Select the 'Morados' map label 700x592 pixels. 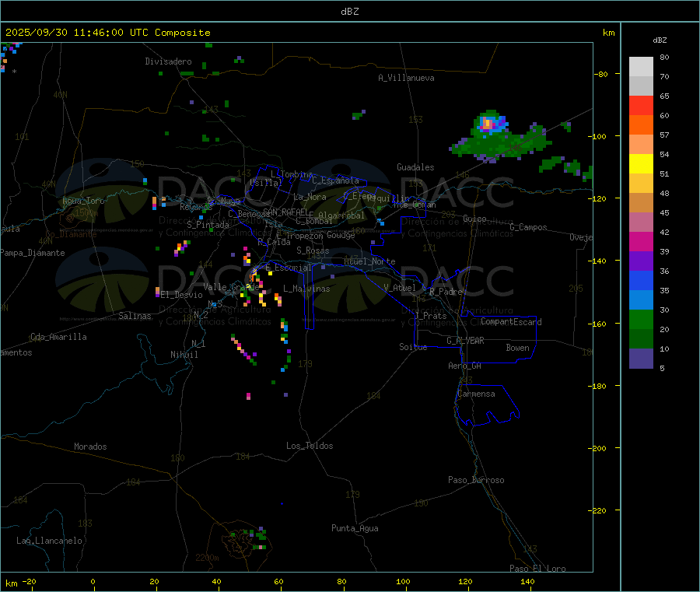(90, 447)
